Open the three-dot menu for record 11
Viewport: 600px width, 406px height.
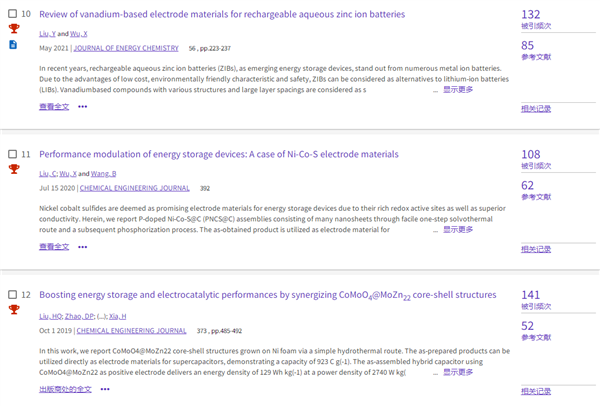point(83,246)
